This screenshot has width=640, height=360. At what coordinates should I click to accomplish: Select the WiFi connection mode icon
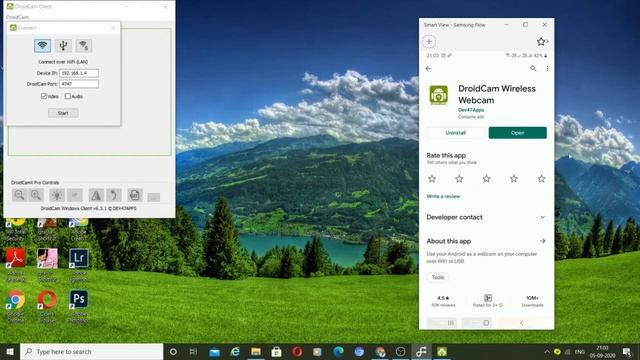[42, 45]
